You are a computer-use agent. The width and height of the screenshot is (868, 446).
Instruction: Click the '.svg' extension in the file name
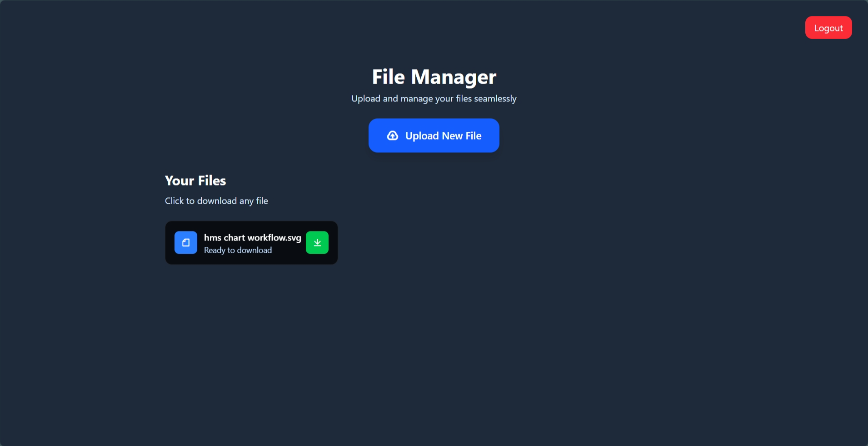(x=294, y=238)
